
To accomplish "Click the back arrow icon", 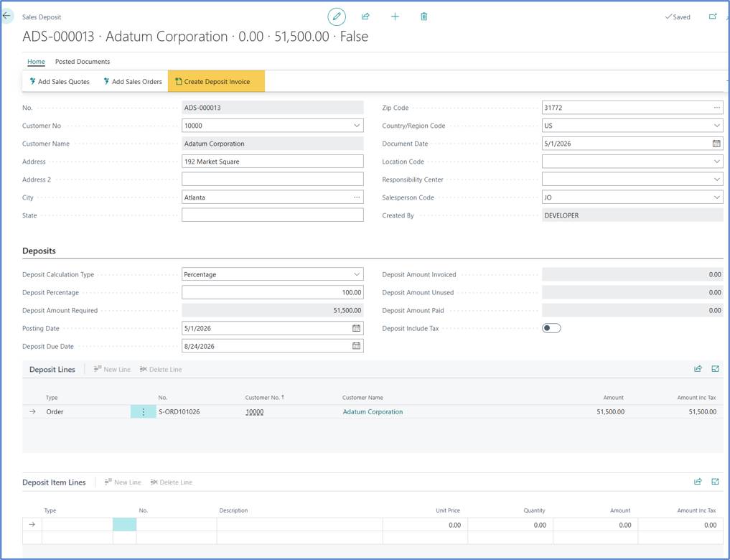I will [7, 16].
